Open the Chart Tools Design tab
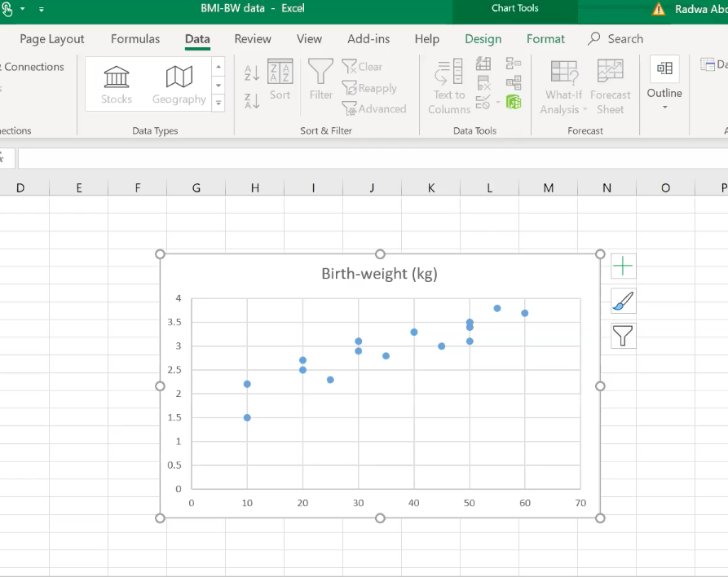 click(483, 39)
